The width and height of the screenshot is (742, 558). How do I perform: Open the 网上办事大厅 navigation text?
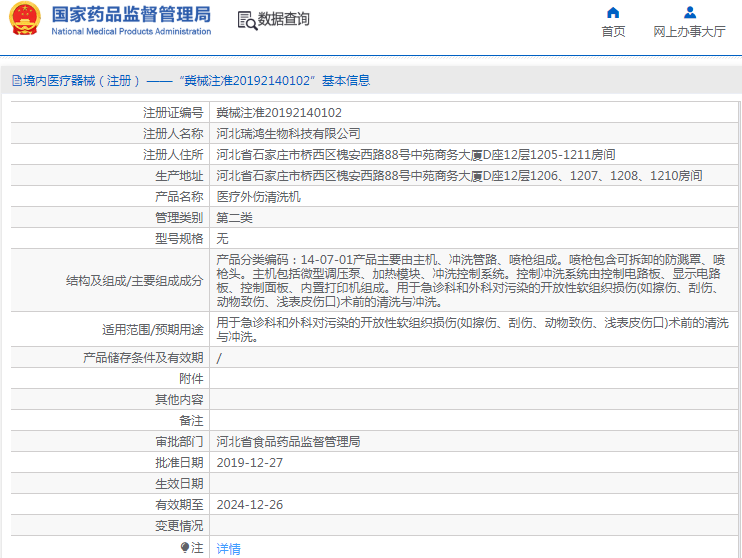(x=689, y=32)
